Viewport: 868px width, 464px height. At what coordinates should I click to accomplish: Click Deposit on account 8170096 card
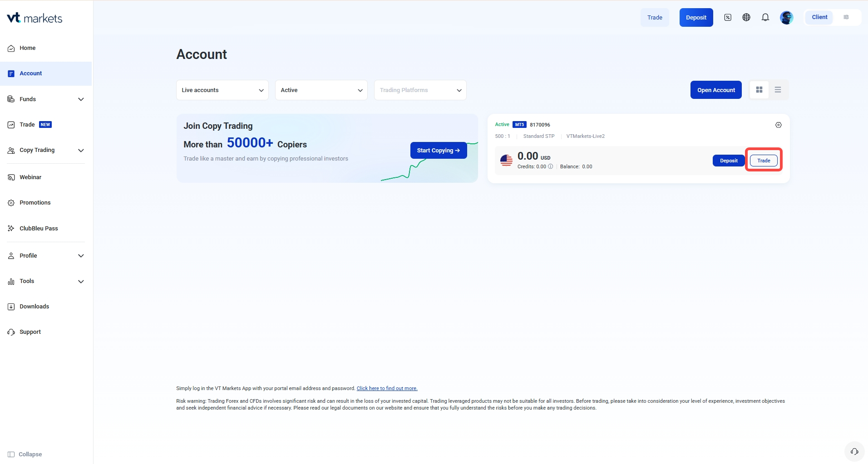pos(729,161)
